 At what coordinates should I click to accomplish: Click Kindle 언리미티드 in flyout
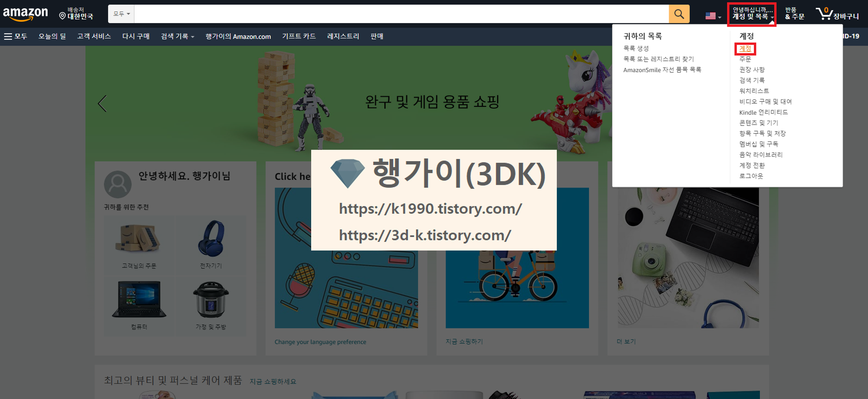coord(764,112)
